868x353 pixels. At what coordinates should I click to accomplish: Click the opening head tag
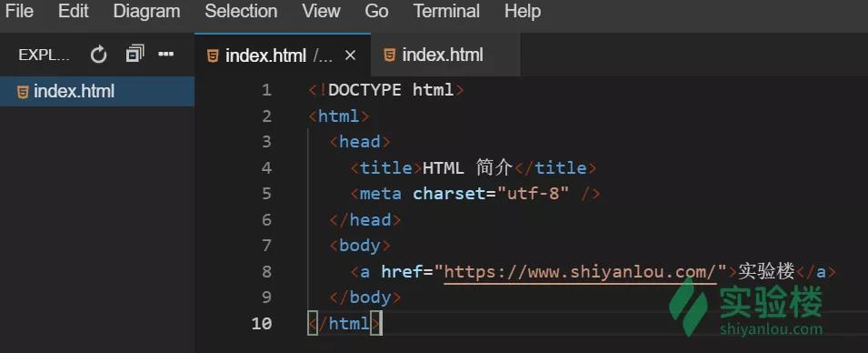tap(360, 142)
